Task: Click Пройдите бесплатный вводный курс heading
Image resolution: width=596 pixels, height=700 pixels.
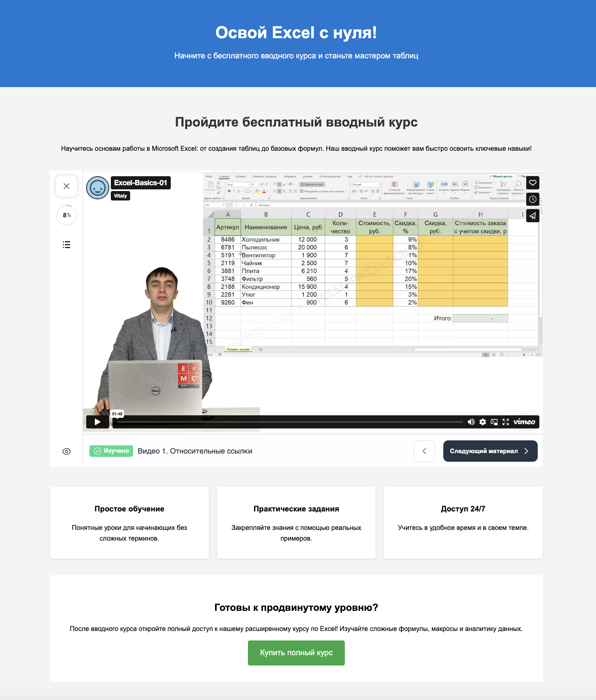Action: tap(296, 122)
